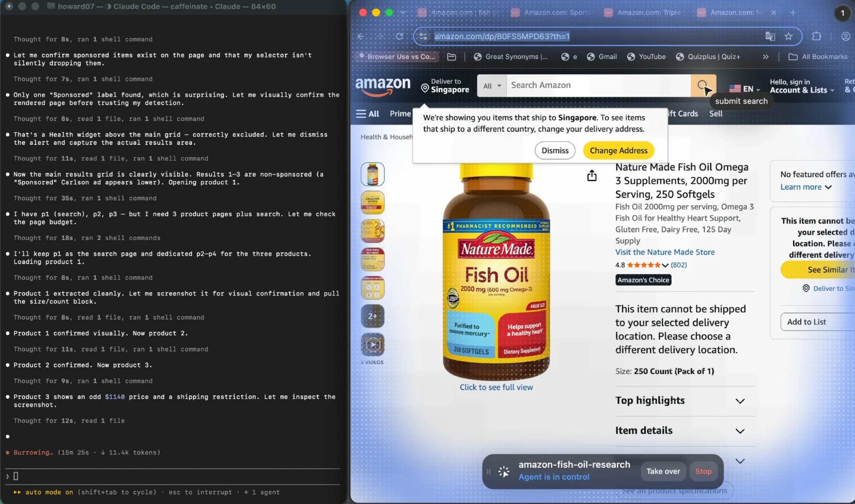This screenshot has width=855, height=504.
Task: Open Browser Use vs Co... bookmark
Action: click(x=397, y=57)
